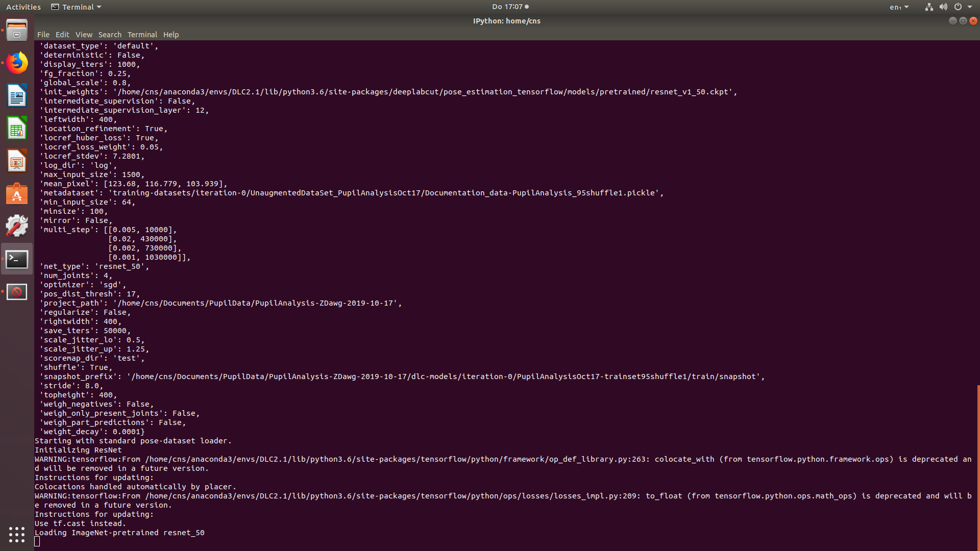Viewport: 980px width, 551px height.
Task: Open LibreOffice Writer from the dock
Action: (17, 95)
